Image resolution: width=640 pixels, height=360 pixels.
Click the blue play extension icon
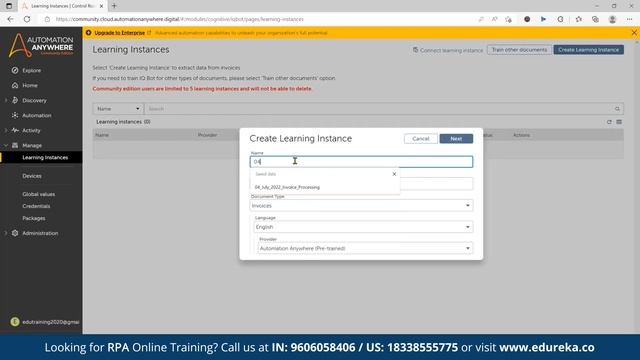[543, 19]
